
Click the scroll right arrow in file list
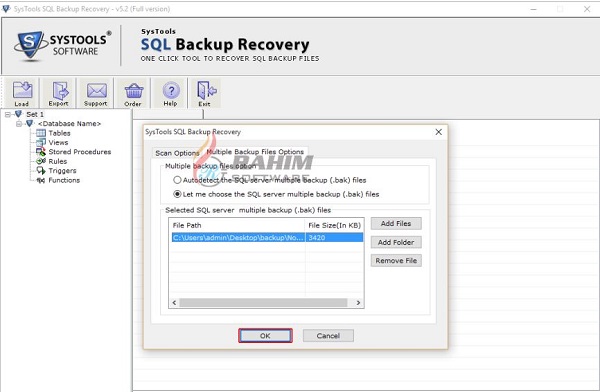[x=358, y=303]
